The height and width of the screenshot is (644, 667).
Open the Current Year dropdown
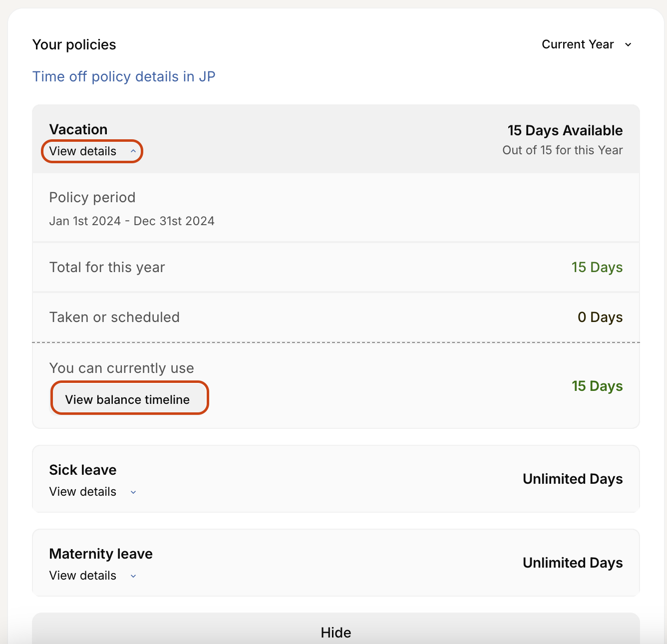coord(578,44)
